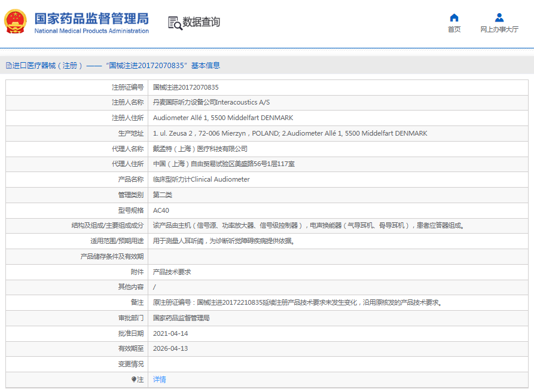Select agent name 戴孟特(上海)医疗科技有限公司

(x=200, y=149)
